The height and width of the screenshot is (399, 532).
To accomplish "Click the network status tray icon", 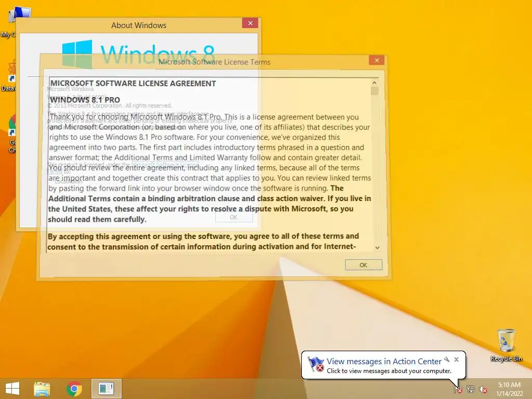I will click(x=471, y=389).
